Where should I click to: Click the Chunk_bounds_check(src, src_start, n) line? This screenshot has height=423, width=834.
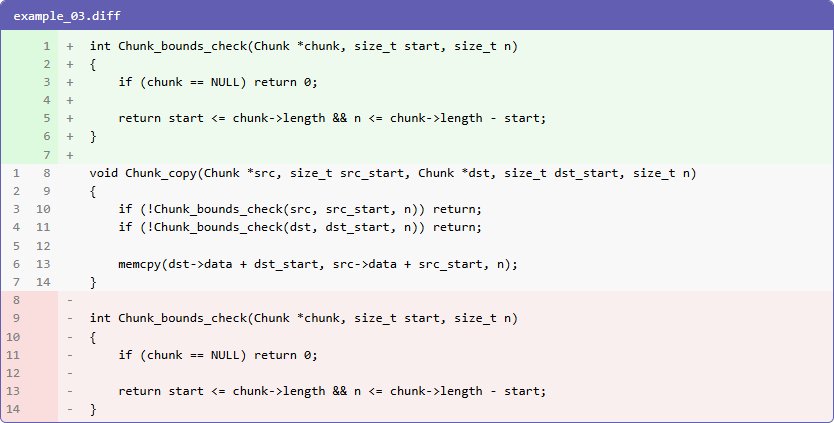click(x=300, y=209)
